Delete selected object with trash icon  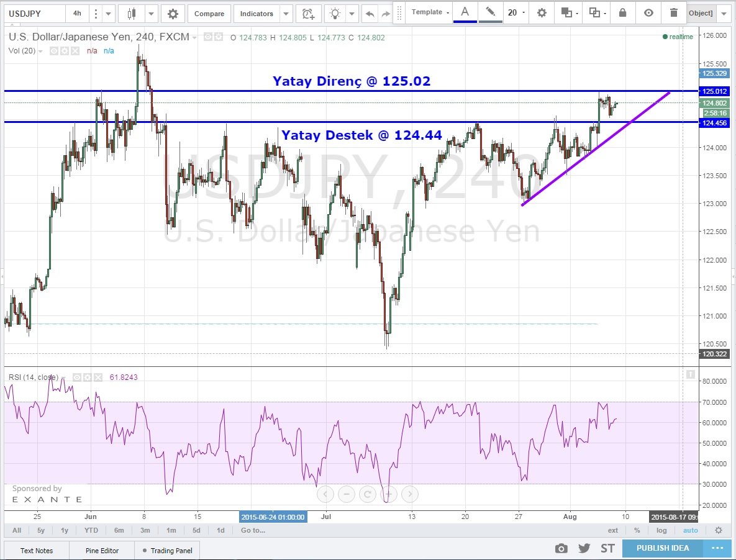674,12
